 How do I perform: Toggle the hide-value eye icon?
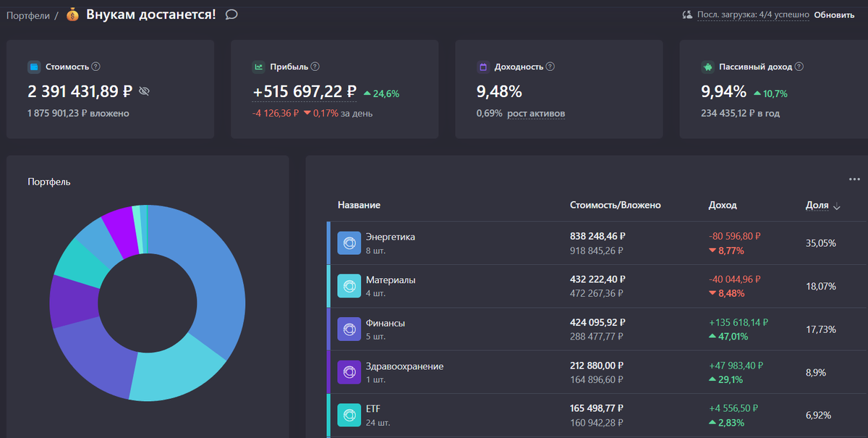click(x=144, y=91)
